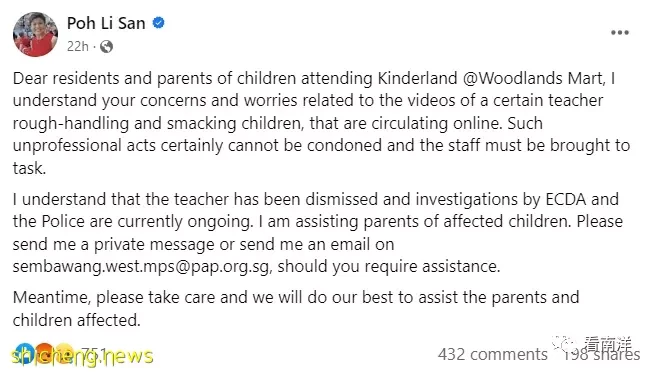Click the blue Like reaction icon

point(25,354)
